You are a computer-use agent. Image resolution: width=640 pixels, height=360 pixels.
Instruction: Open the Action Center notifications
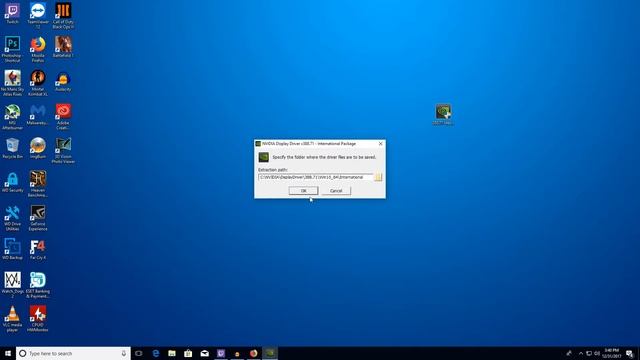click(x=630, y=353)
